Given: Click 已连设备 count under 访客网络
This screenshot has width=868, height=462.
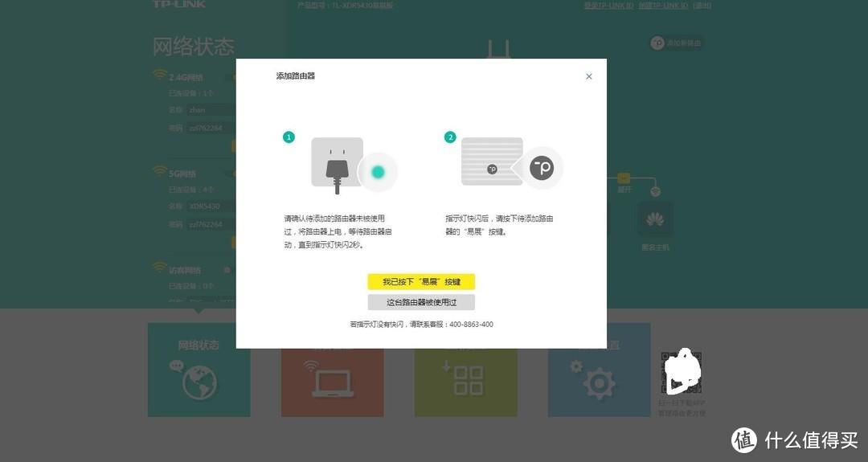Looking at the screenshot, I should 191,286.
